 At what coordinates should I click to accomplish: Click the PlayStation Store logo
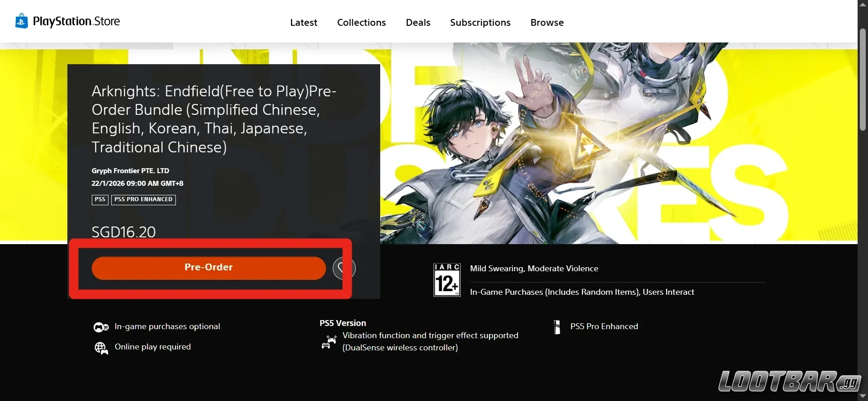(x=67, y=21)
